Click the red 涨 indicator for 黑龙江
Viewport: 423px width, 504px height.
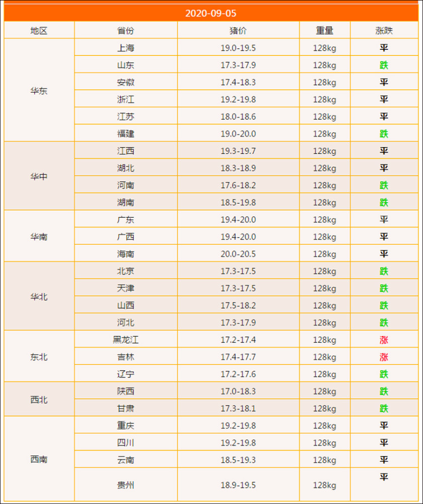(x=384, y=340)
